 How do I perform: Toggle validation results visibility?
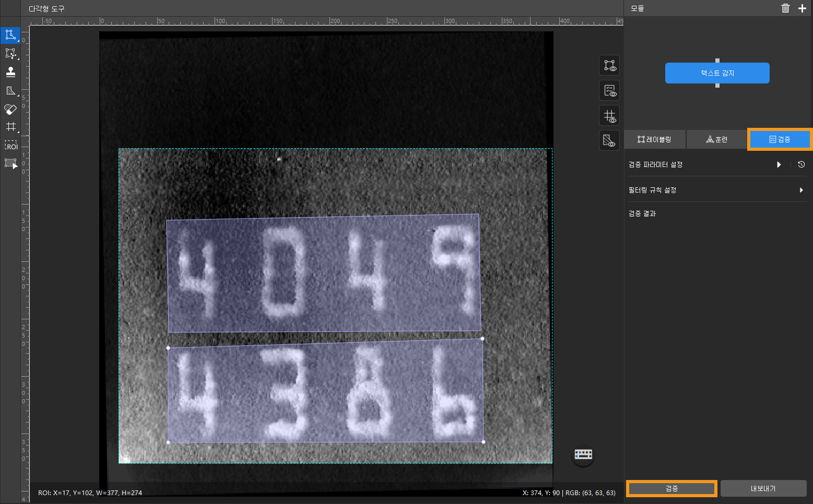click(x=609, y=91)
